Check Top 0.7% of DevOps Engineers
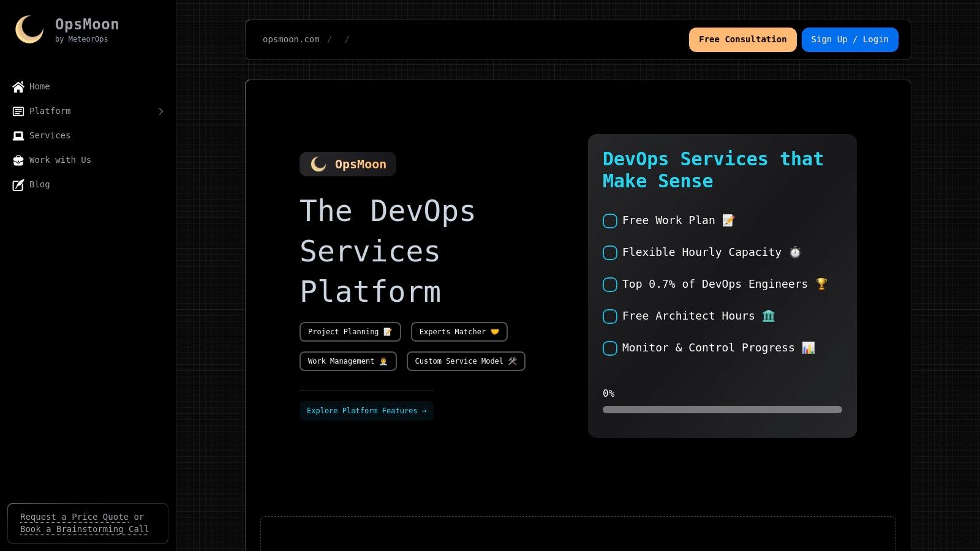Image resolution: width=980 pixels, height=551 pixels. point(609,285)
